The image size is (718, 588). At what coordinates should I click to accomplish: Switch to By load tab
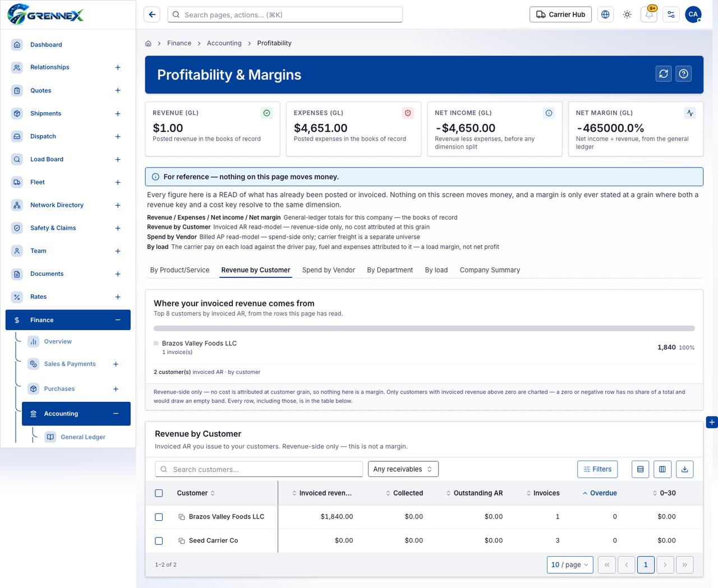[436, 270]
